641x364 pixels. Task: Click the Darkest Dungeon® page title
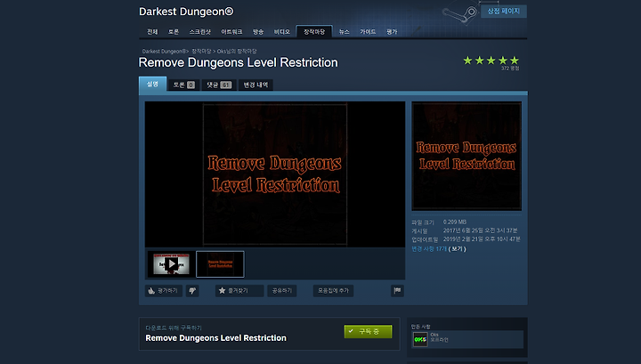tap(186, 12)
